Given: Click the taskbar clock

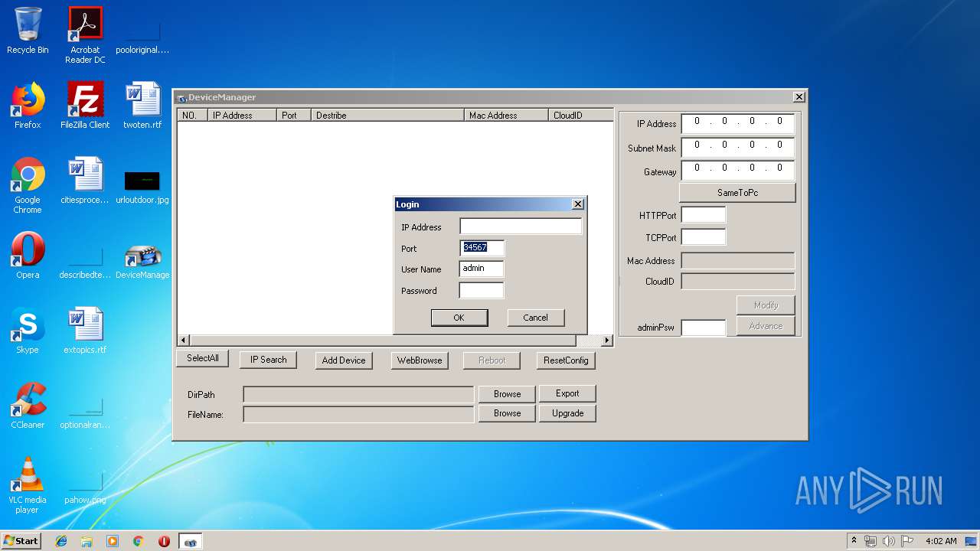Looking at the screenshot, I should pos(941,541).
